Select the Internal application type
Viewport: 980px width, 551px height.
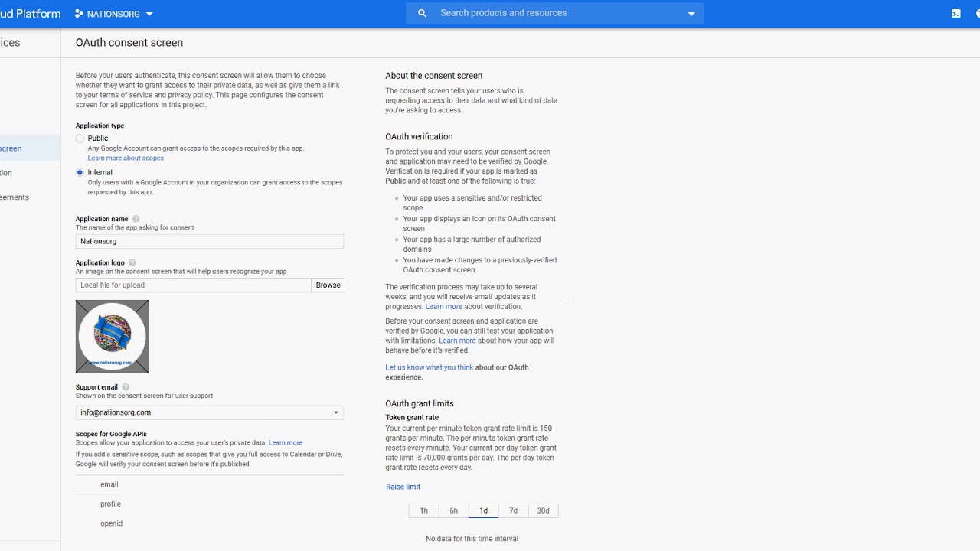(x=80, y=172)
